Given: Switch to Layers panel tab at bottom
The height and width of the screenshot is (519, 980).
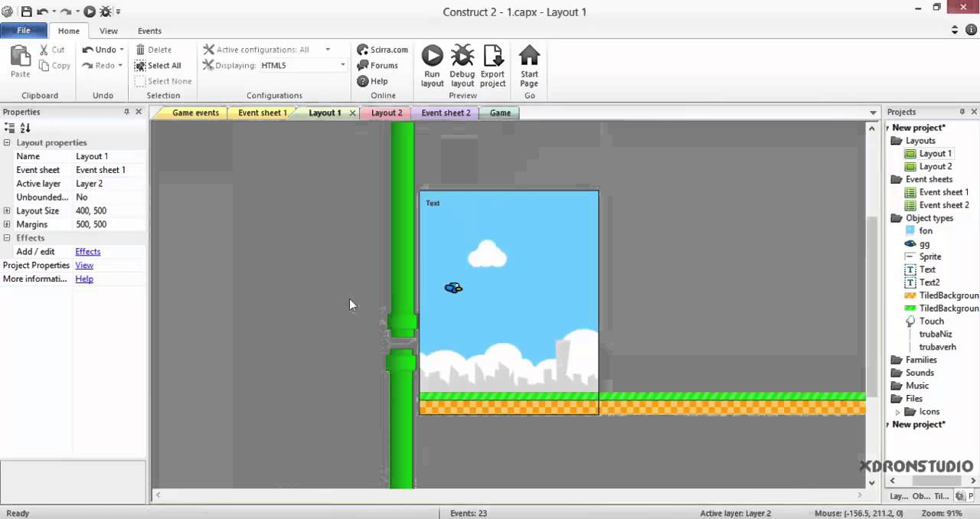Looking at the screenshot, I should coord(899,496).
